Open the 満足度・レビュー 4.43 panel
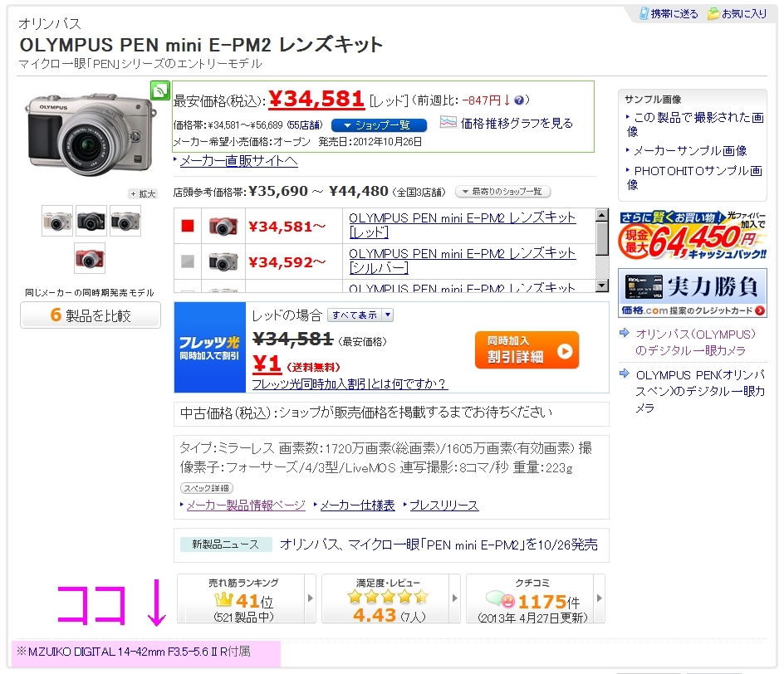Viewport: 784px width, 674px height. pyautogui.click(x=391, y=598)
